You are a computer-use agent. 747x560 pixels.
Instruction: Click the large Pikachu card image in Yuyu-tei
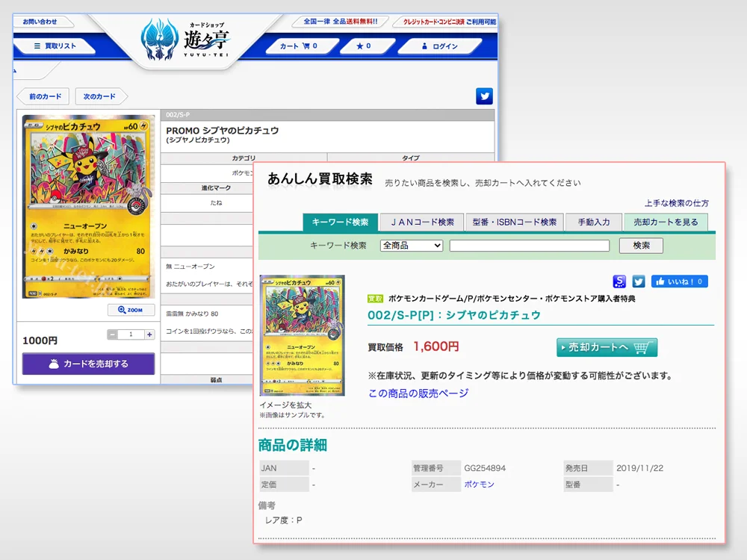click(89, 207)
